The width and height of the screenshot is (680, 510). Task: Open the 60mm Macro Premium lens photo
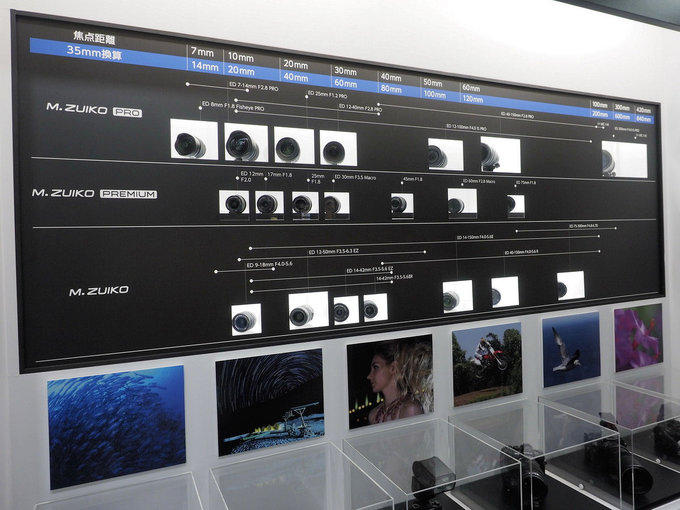click(x=462, y=202)
